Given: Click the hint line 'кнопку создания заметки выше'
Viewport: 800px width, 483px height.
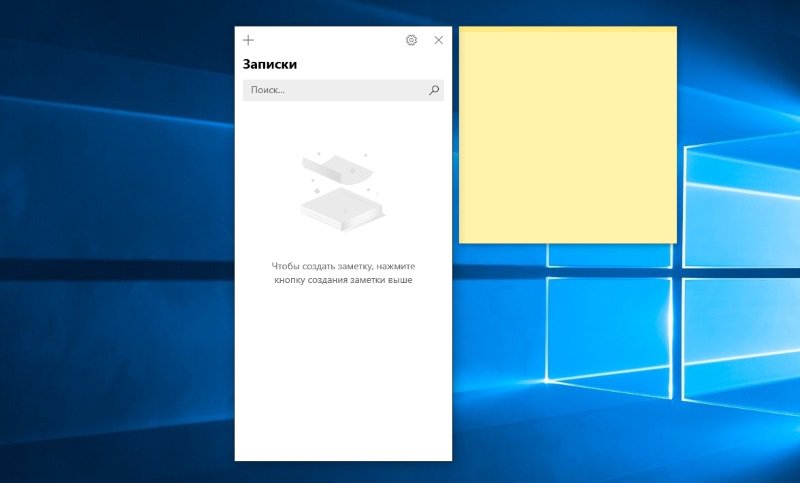Looking at the screenshot, I should click(x=343, y=280).
